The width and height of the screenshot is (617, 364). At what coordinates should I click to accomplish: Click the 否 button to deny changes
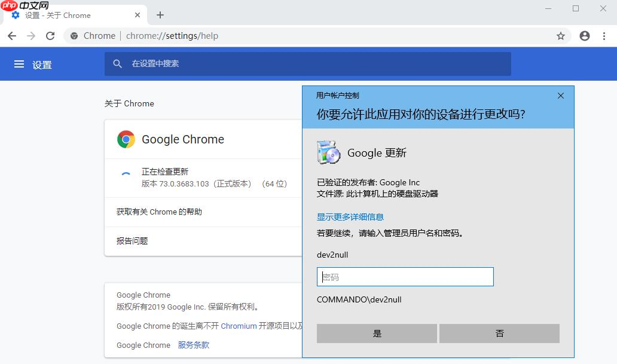pos(499,333)
